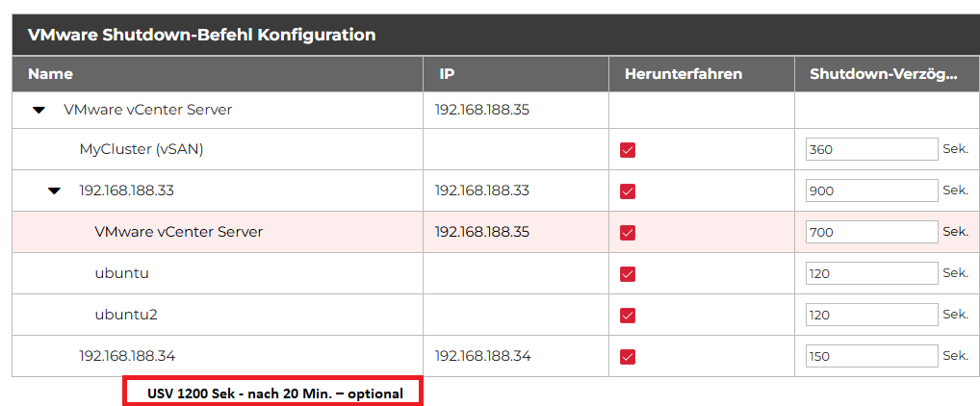Click the vCenter delay field showing 700
This screenshot has width=980, height=406.
[x=871, y=232]
